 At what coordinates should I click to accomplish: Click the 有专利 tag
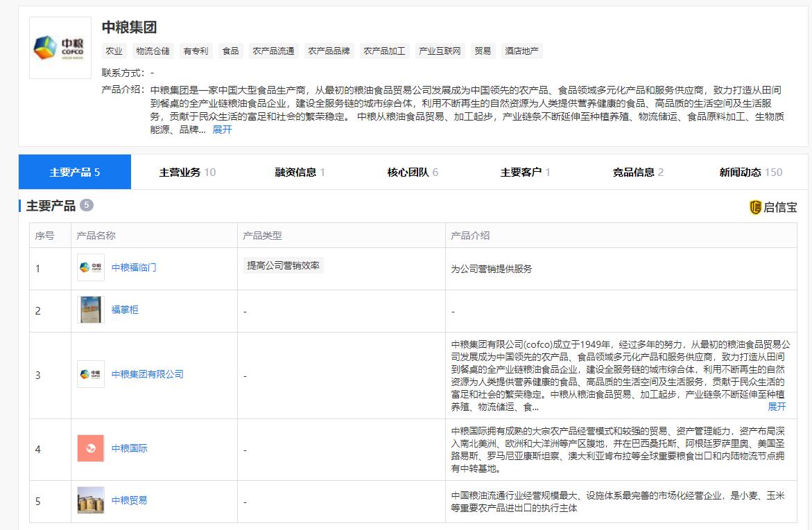(x=196, y=51)
